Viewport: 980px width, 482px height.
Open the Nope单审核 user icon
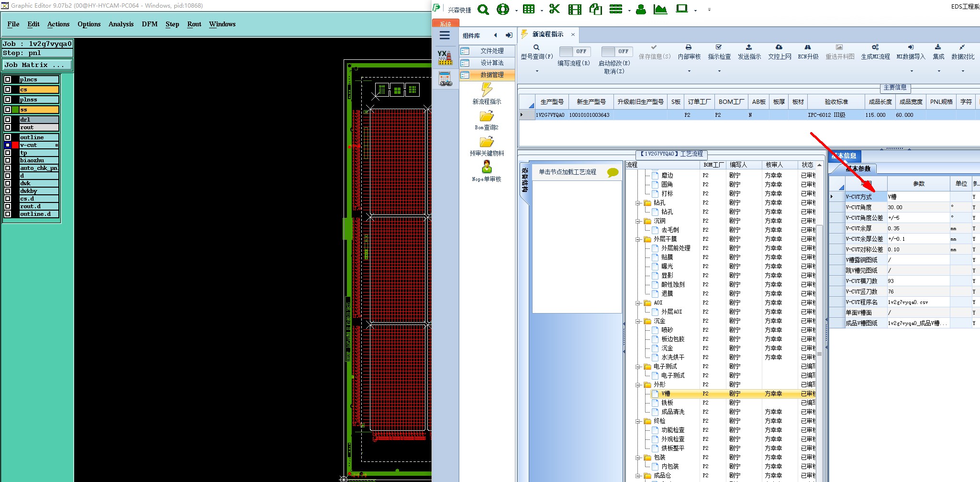[x=487, y=167]
